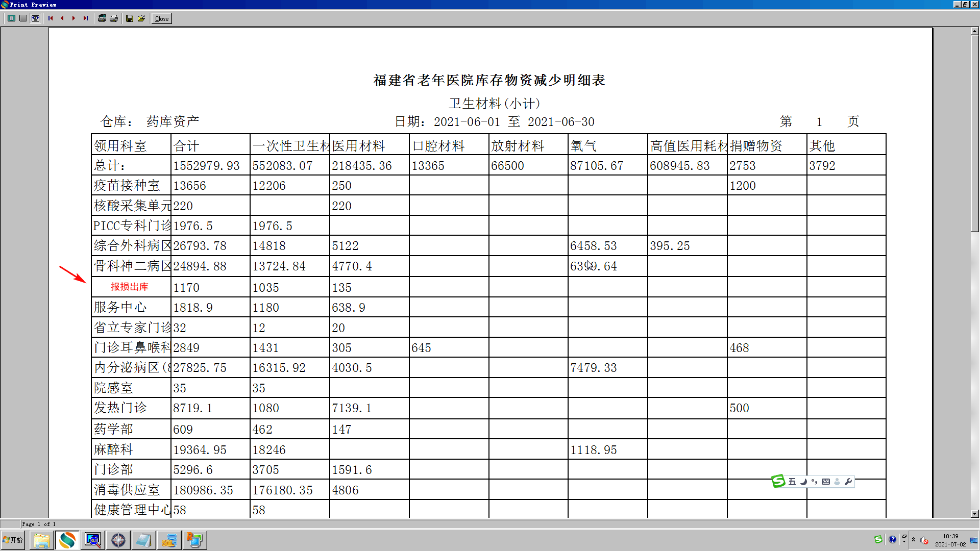The width and height of the screenshot is (980, 551).
Task: Go to previous page arrow
Action: pyautogui.click(x=62, y=18)
